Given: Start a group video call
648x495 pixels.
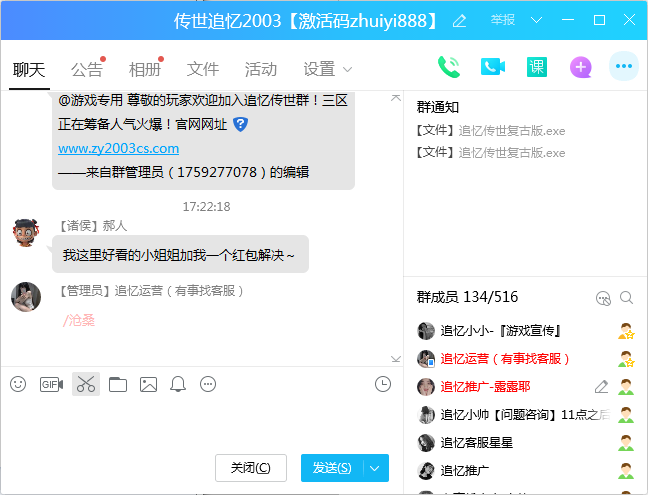Looking at the screenshot, I should pyautogui.click(x=492, y=67).
